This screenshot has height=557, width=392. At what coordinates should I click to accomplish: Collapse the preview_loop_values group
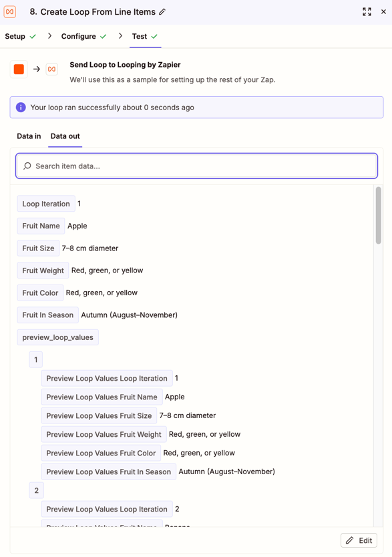click(58, 337)
